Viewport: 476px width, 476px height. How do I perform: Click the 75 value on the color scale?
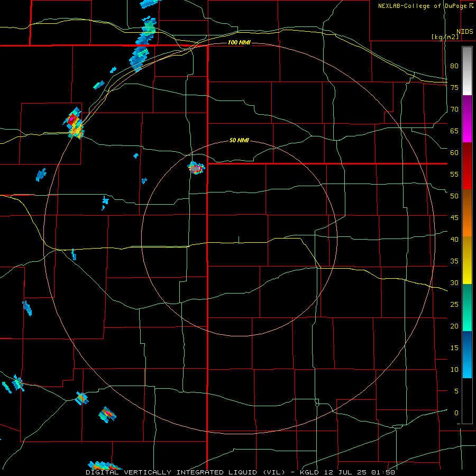click(454, 87)
